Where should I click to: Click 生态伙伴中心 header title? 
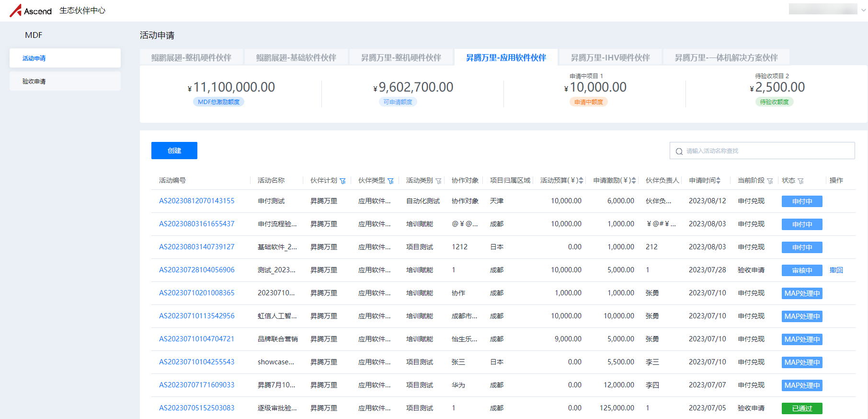pyautogui.click(x=82, y=11)
